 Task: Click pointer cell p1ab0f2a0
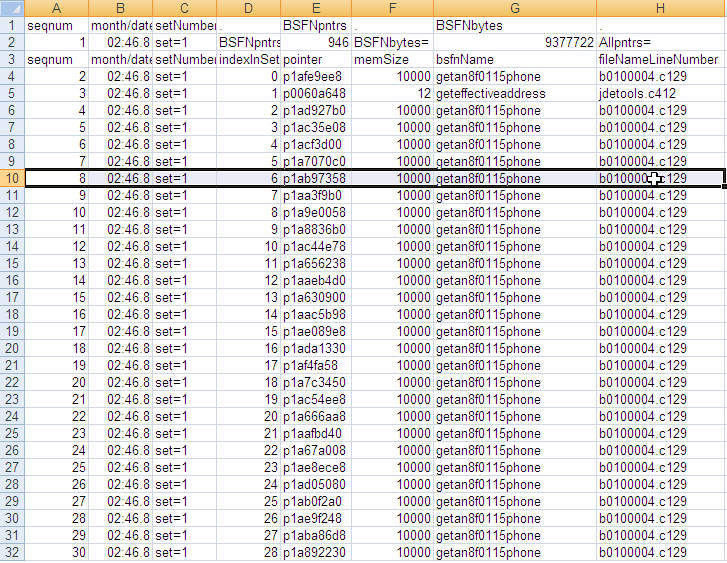[316, 502]
